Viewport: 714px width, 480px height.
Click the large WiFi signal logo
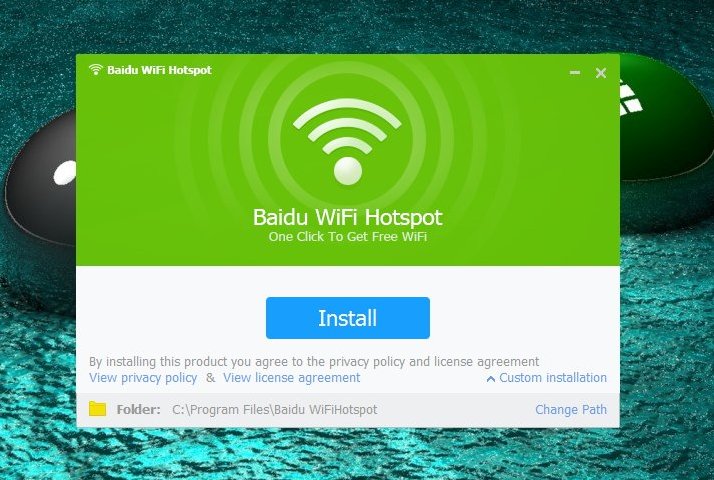click(347, 142)
